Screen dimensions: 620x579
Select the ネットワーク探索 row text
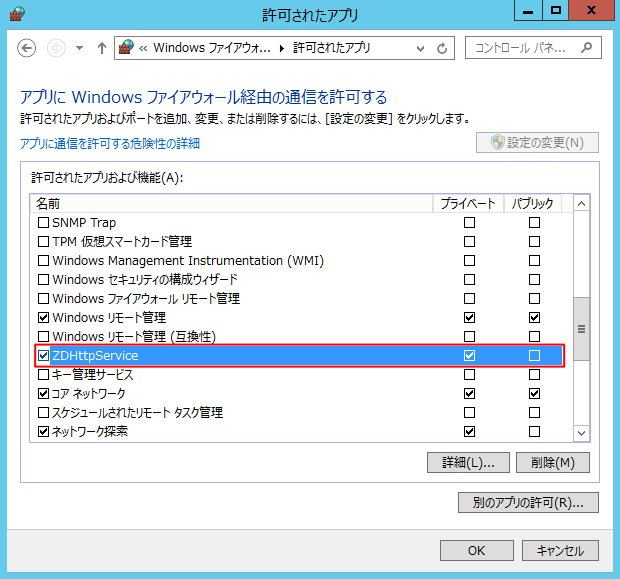[90, 431]
